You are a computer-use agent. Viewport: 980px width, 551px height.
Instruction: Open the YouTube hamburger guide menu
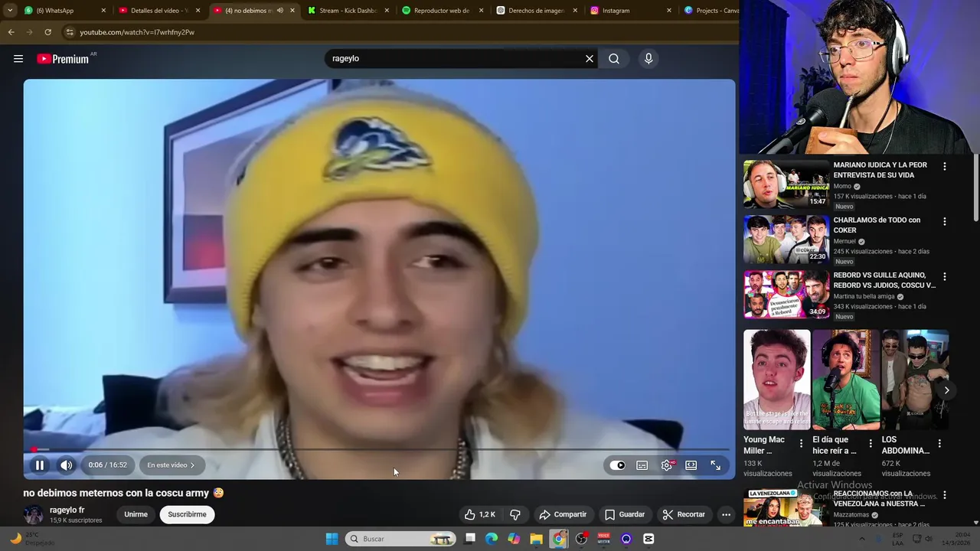click(18, 59)
